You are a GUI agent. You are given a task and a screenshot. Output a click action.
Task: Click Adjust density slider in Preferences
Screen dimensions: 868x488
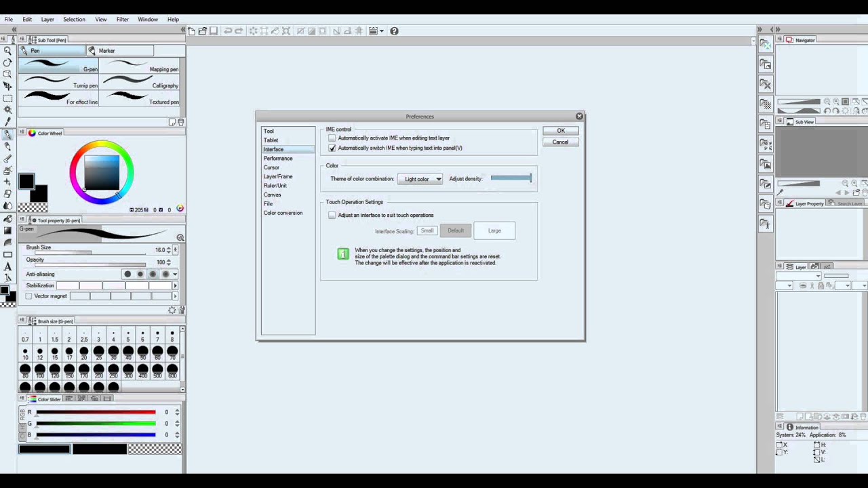click(x=511, y=178)
